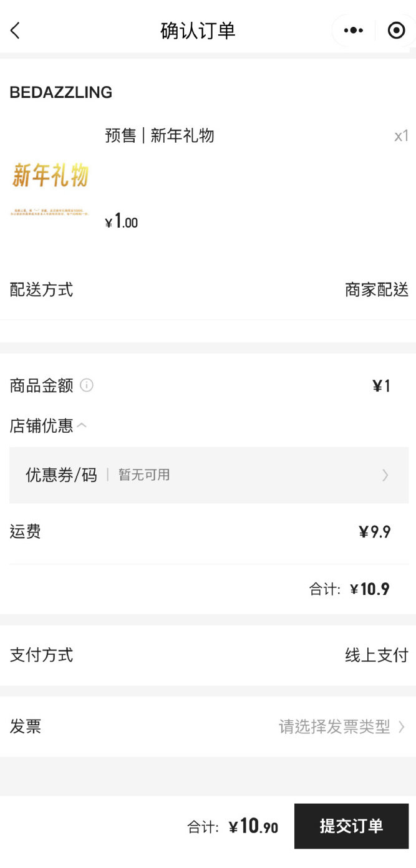The height and width of the screenshot is (868, 416).
Task: Collapse the 店铺优惠 section arrow
Action: (x=82, y=425)
